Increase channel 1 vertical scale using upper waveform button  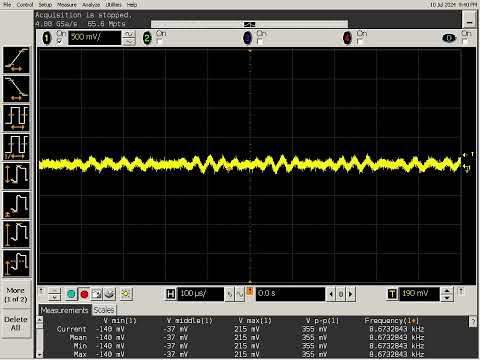pos(129,34)
